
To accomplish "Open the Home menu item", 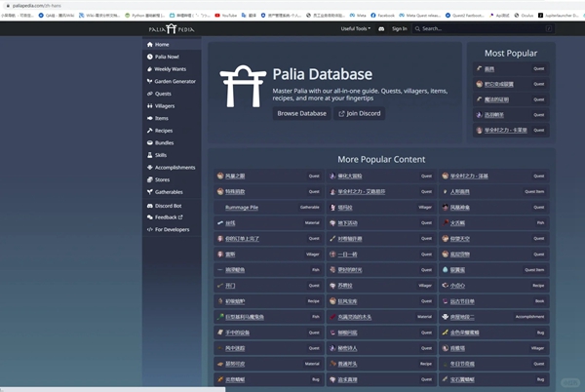I will (172, 45).
